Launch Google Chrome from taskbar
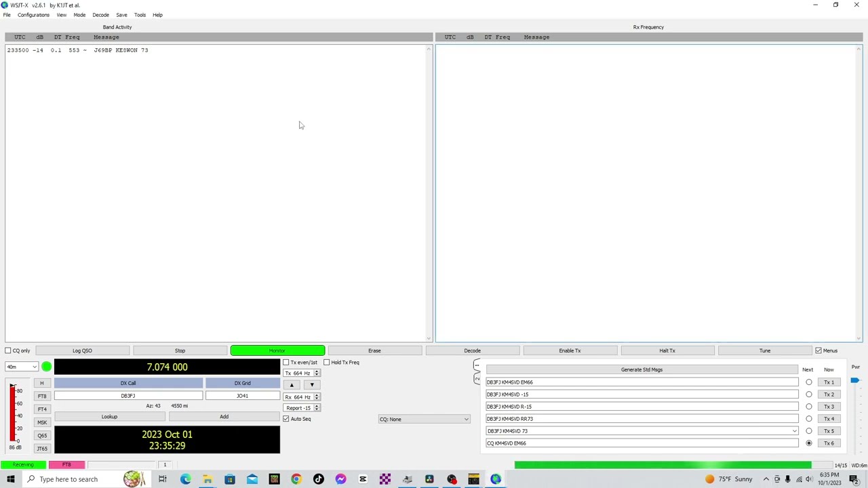868x488 pixels. click(x=296, y=479)
